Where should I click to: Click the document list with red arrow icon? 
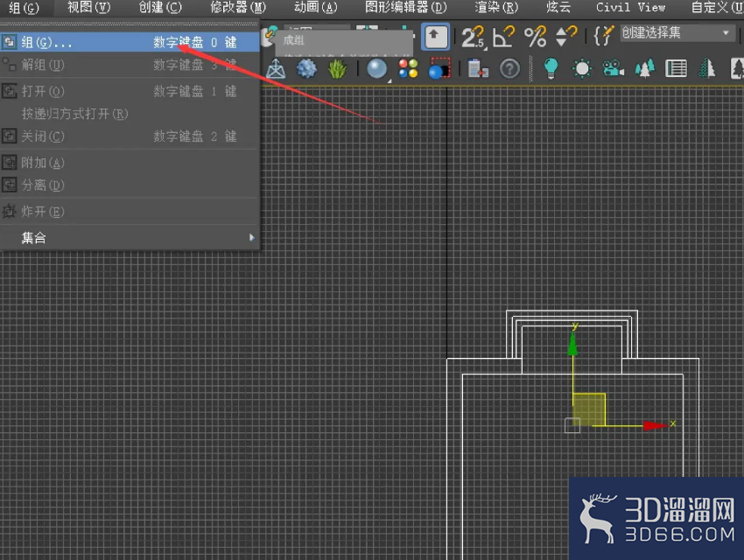(478, 69)
